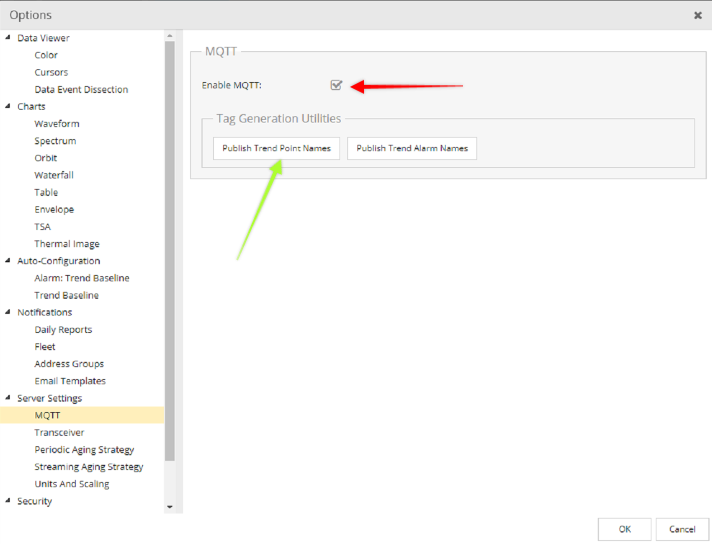Select Periodic Aging Strategy item

(x=84, y=450)
